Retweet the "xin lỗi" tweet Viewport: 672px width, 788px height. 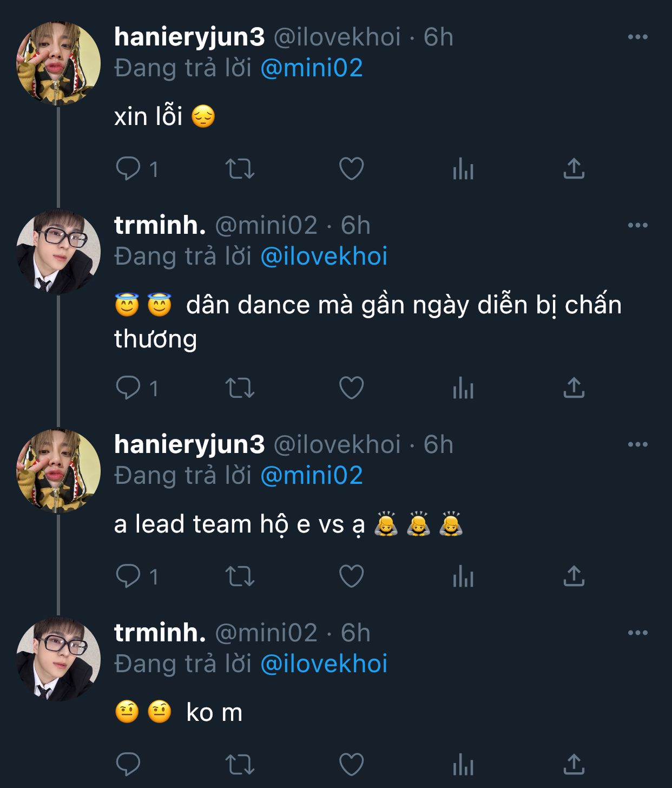(240, 169)
